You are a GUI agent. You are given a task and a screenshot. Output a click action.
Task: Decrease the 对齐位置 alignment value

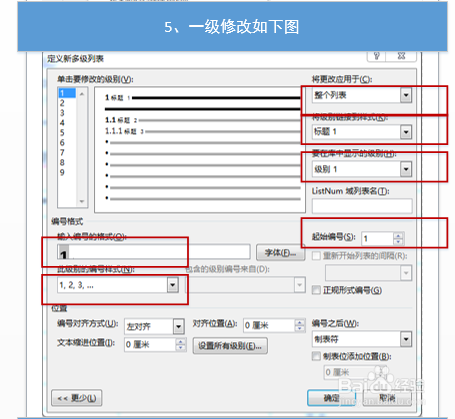click(300, 329)
